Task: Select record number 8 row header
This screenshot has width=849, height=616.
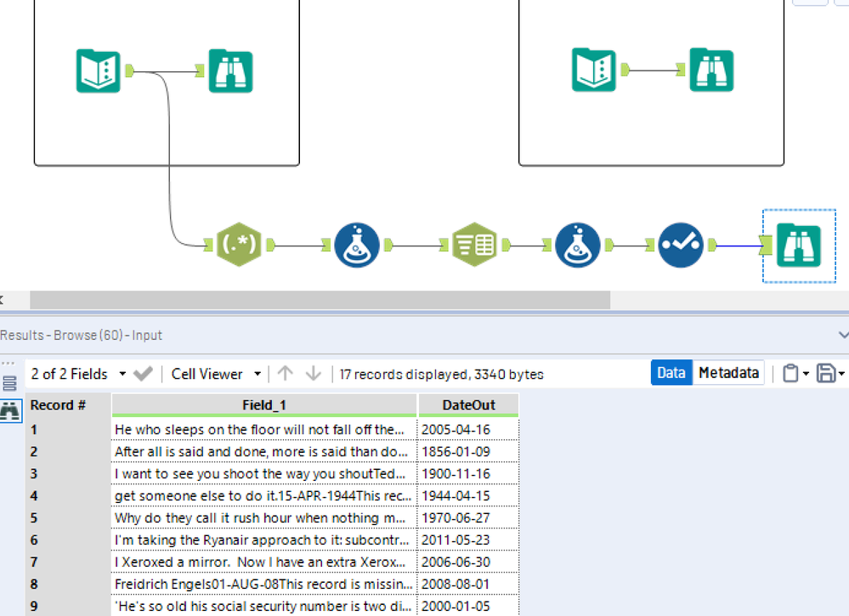Action: (68, 584)
